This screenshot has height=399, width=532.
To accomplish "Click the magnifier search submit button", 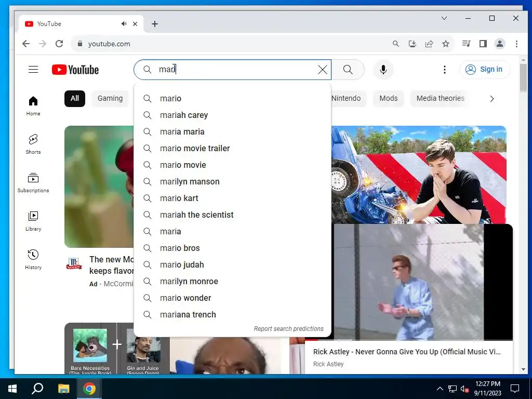I will click(x=348, y=70).
